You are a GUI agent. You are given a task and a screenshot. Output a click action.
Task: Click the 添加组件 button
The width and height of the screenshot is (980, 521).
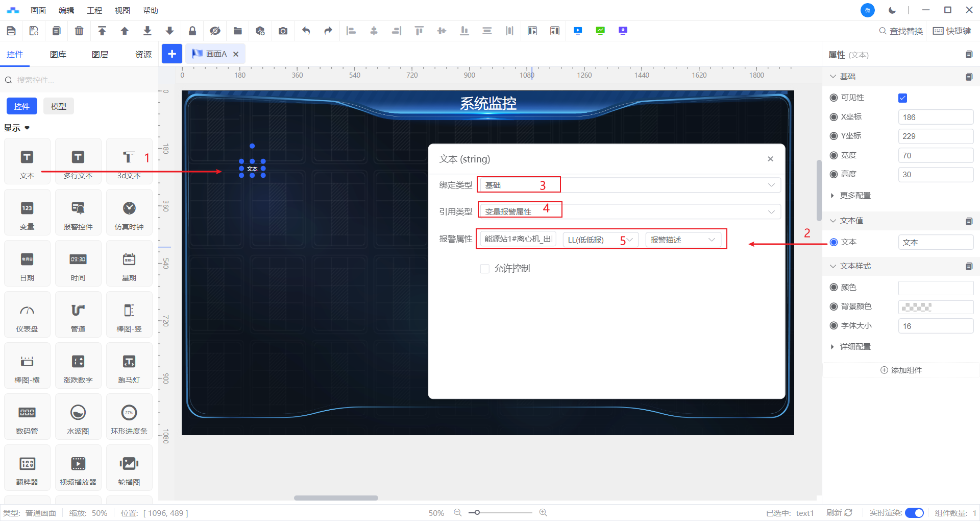point(901,370)
